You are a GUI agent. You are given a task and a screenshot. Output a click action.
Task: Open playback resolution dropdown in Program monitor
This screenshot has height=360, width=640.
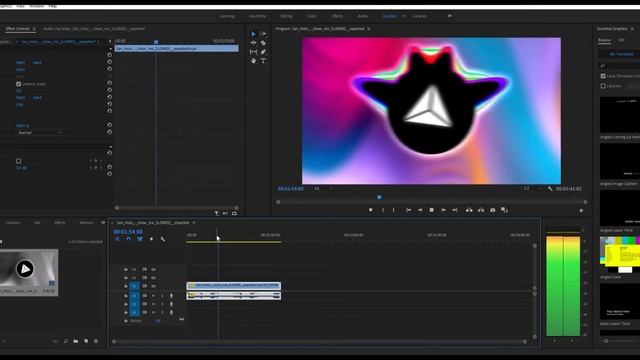point(532,189)
